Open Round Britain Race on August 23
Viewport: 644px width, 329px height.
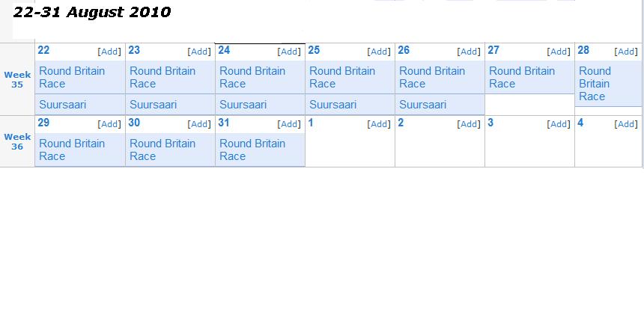162,77
